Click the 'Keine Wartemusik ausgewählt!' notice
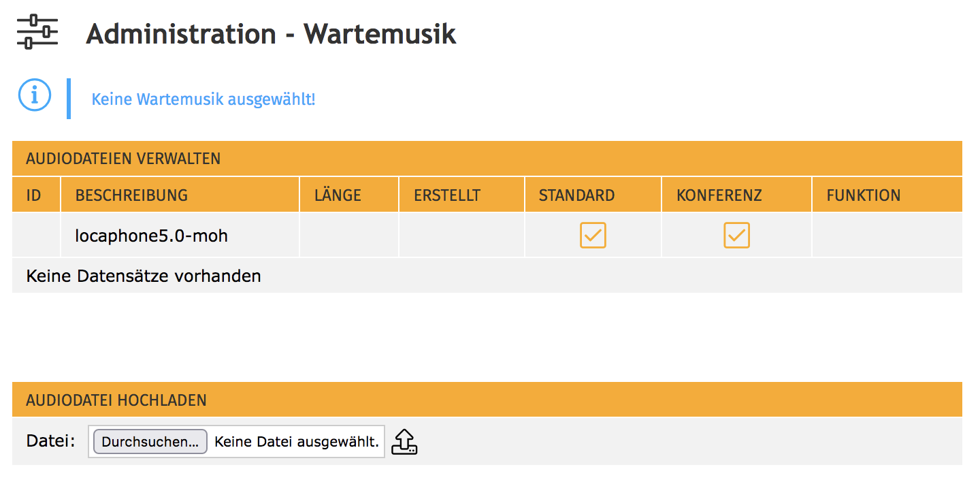The width and height of the screenshot is (980, 497). tap(203, 99)
